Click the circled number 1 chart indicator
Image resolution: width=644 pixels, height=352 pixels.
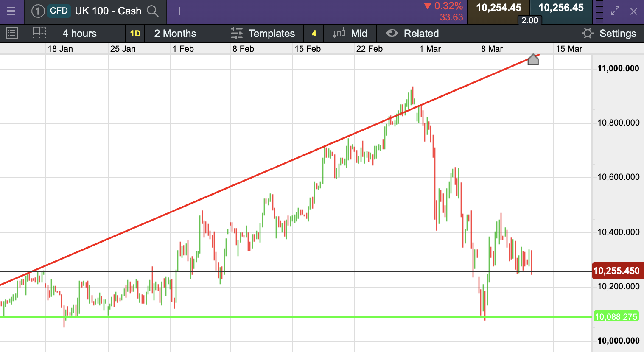38,11
